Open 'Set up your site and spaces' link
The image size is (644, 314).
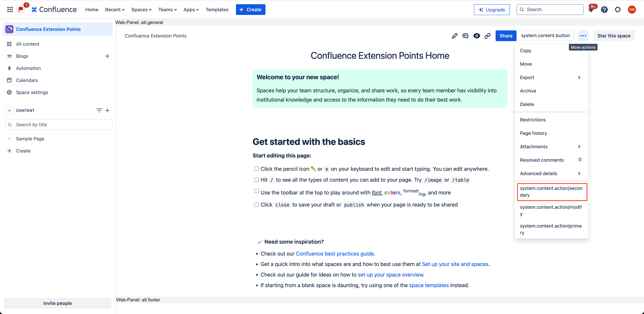[455, 264]
